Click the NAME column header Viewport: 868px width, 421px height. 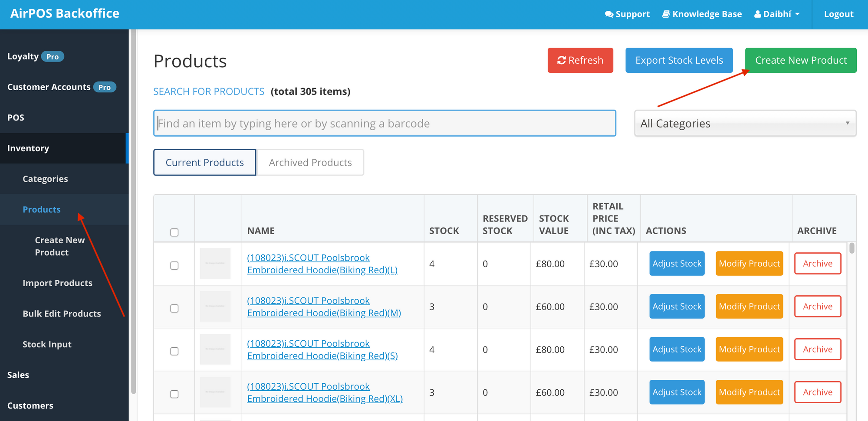pyautogui.click(x=261, y=231)
